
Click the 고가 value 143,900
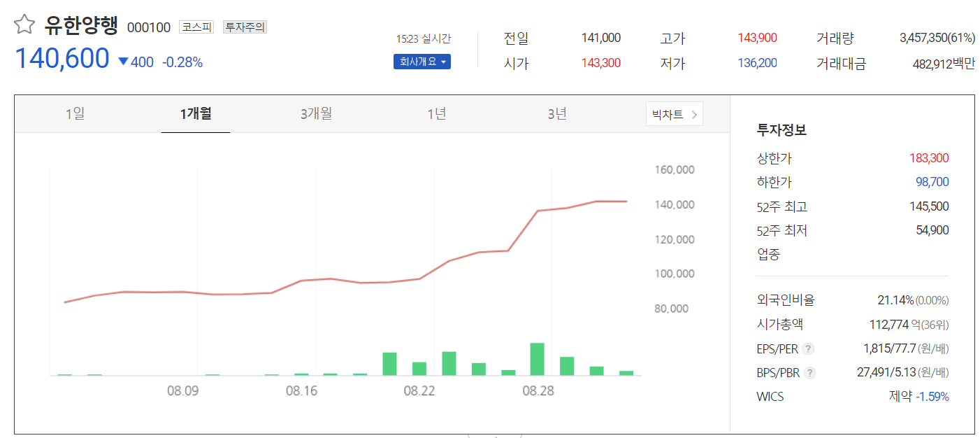[757, 38]
